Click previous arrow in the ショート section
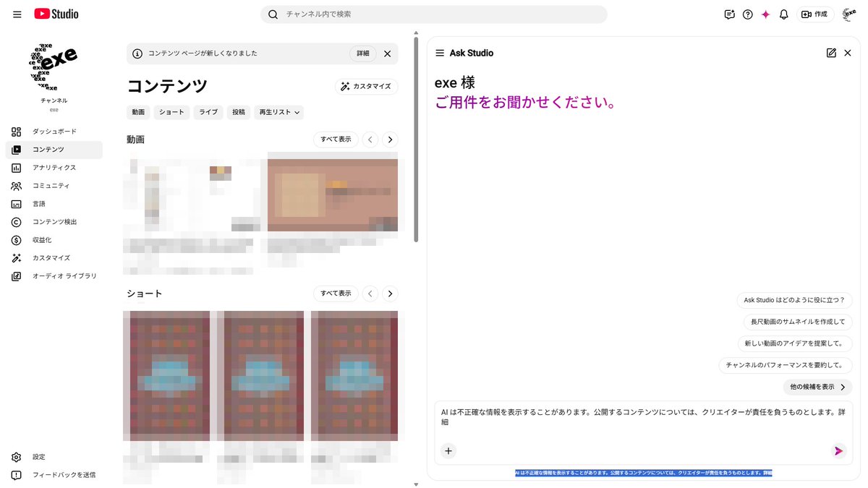The image size is (868, 488). click(370, 294)
